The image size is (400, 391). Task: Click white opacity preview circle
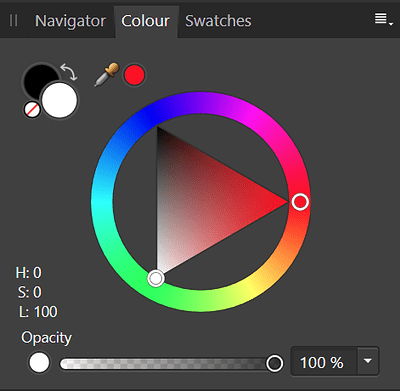coord(39,363)
